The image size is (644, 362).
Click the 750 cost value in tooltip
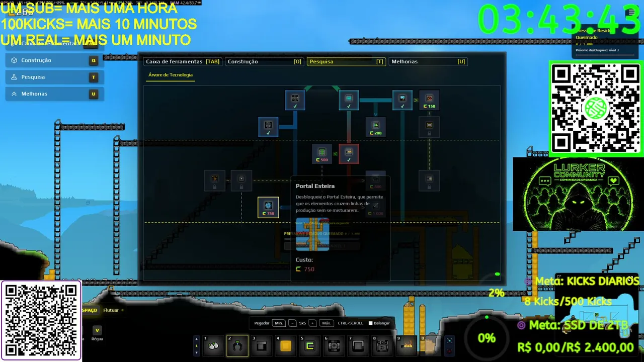coord(309,269)
